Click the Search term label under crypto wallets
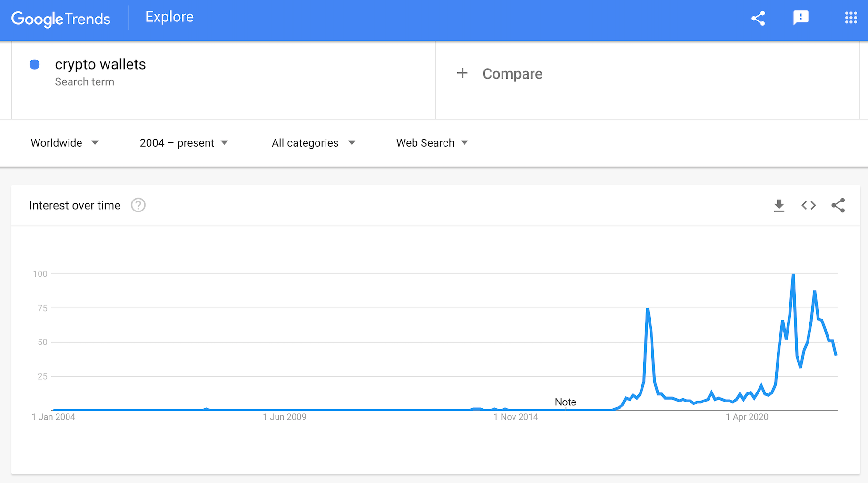The height and width of the screenshot is (483, 868). (85, 82)
